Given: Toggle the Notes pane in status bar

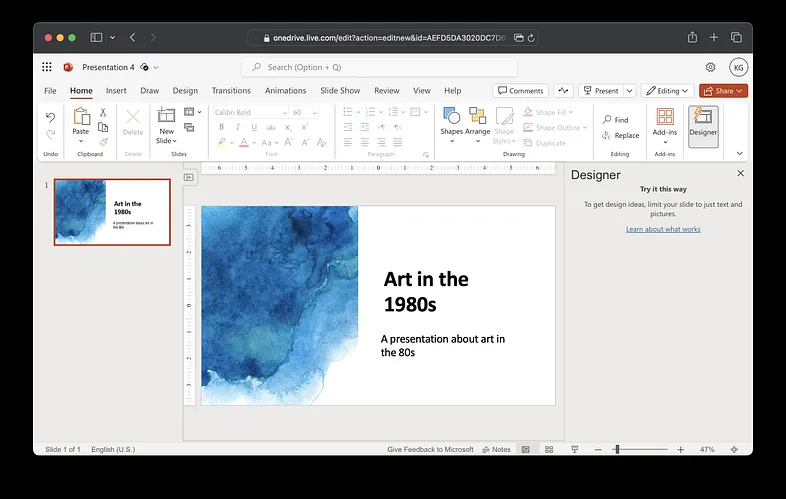Looking at the screenshot, I should [x=496, y=450].
